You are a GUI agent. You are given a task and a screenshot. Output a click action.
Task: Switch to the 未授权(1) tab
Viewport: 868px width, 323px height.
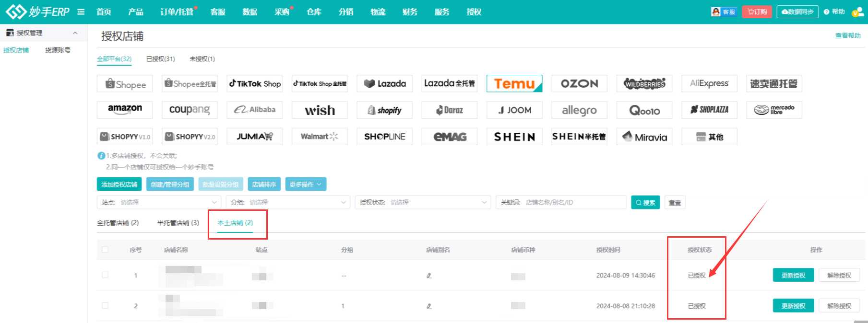pyautogui.click(x=202, y=59)
